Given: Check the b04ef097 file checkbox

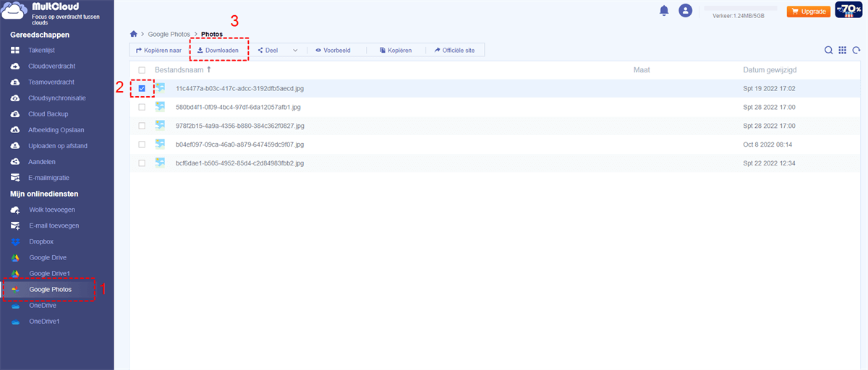Looking at the screenshot, I should pyautogui.click(x=142, y=145).
